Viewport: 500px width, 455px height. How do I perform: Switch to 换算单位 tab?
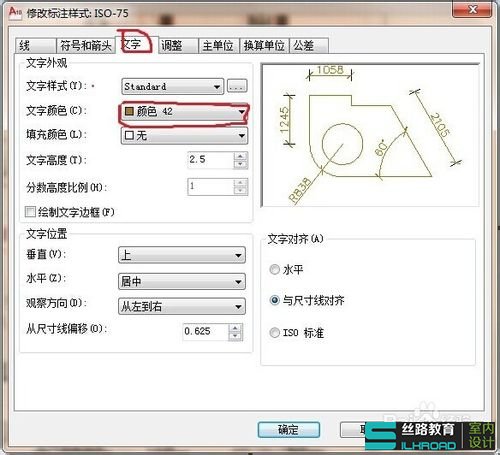click(x=264, y=45)
